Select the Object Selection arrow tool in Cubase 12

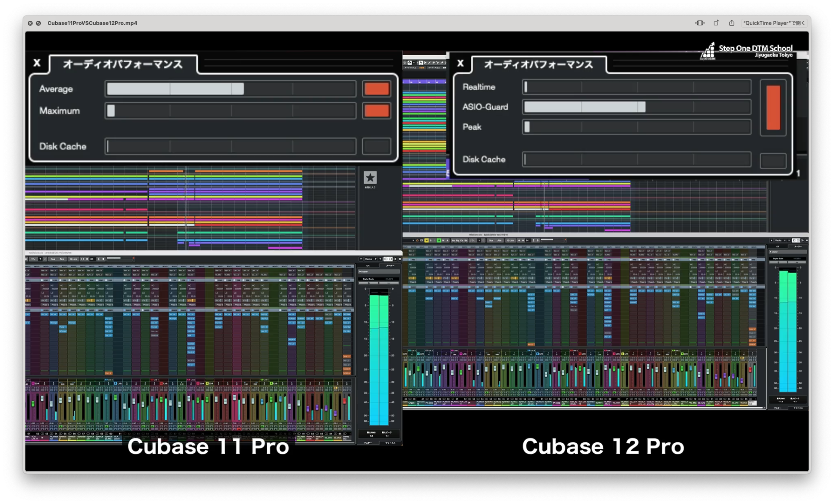(421, 63)
